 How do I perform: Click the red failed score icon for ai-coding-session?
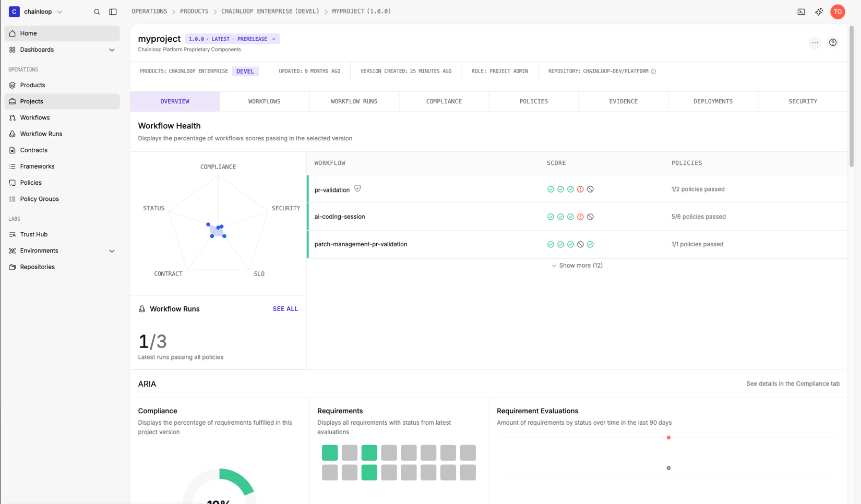(580, 217)
